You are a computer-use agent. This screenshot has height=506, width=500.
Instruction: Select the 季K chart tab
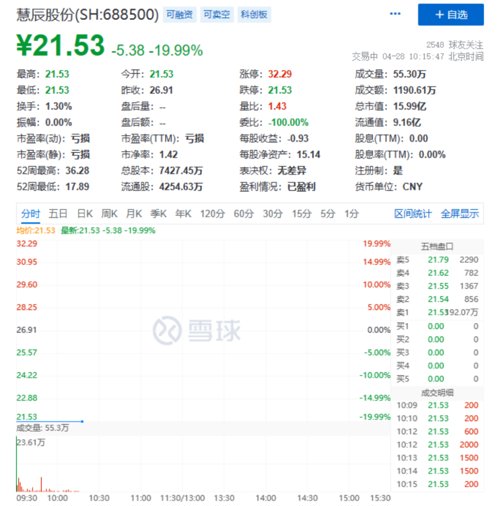(x=158, y=214)
